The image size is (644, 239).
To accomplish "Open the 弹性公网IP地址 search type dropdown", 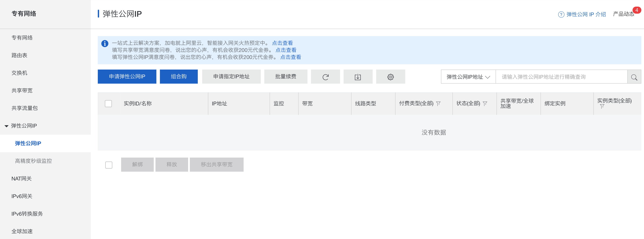I will 468,77.
